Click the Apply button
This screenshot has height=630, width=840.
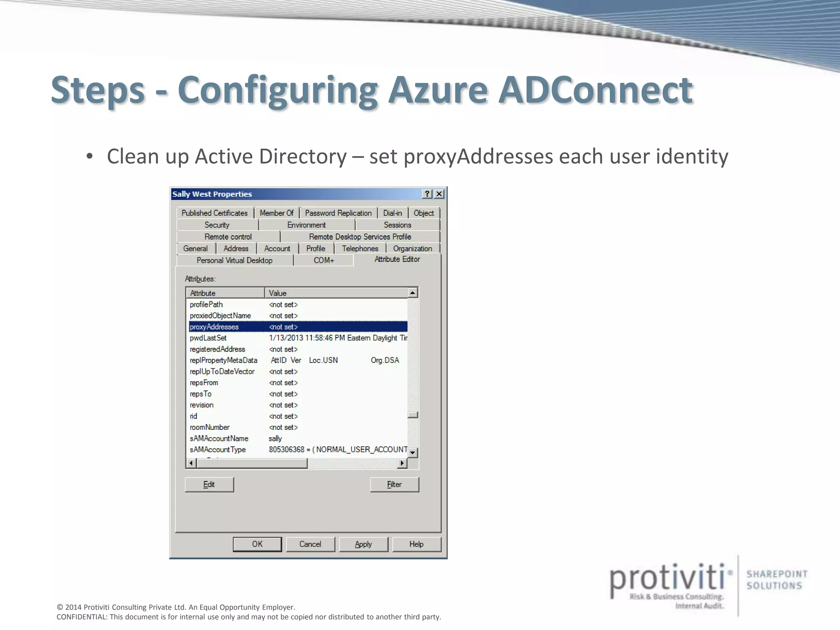[363, 544]
